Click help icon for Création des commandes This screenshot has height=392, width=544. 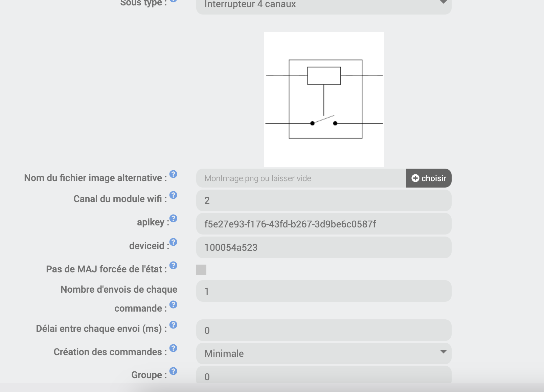173,348
